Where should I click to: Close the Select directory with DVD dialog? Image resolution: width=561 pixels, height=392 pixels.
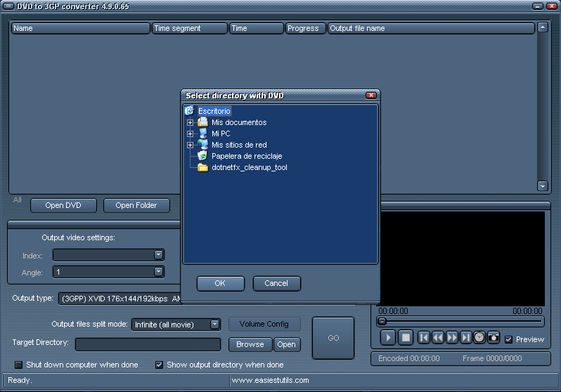tap(371, 95)
